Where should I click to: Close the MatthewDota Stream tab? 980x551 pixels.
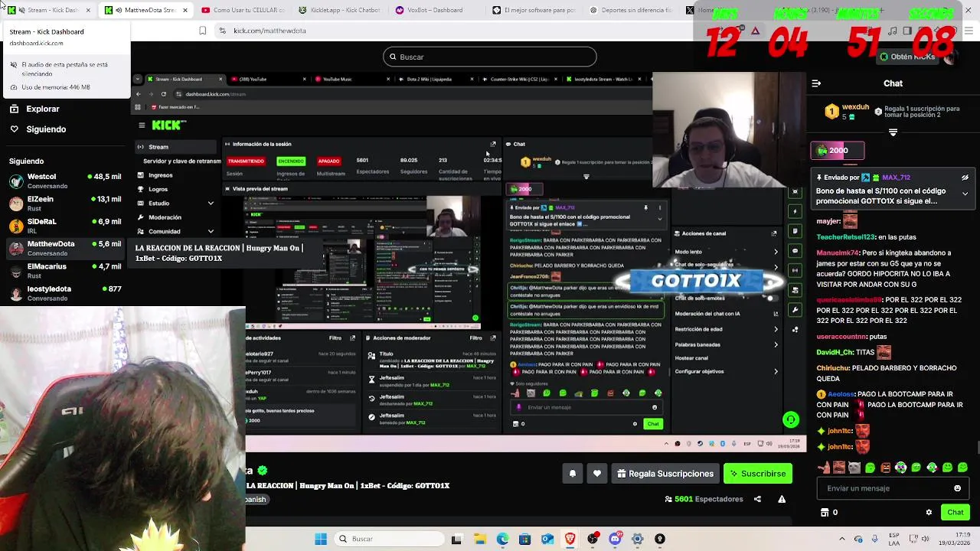coord(185,10)
